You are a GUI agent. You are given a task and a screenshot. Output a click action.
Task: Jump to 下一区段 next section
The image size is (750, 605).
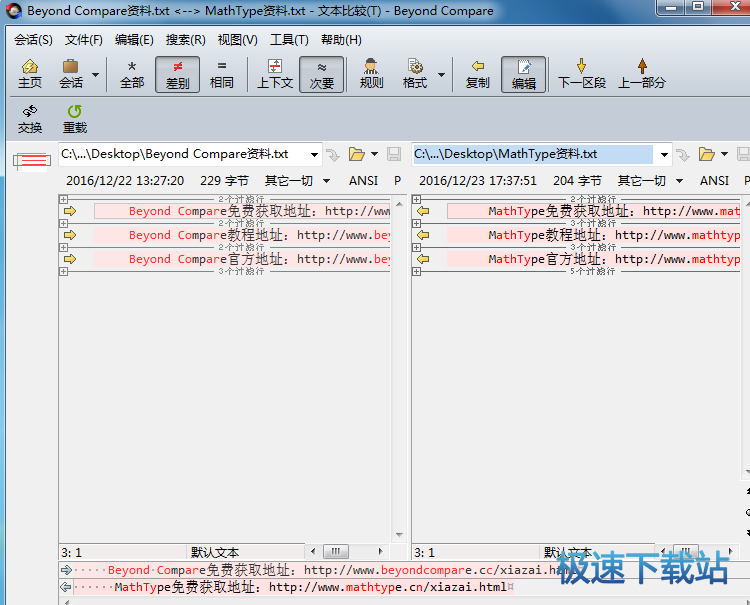[582, 74]
